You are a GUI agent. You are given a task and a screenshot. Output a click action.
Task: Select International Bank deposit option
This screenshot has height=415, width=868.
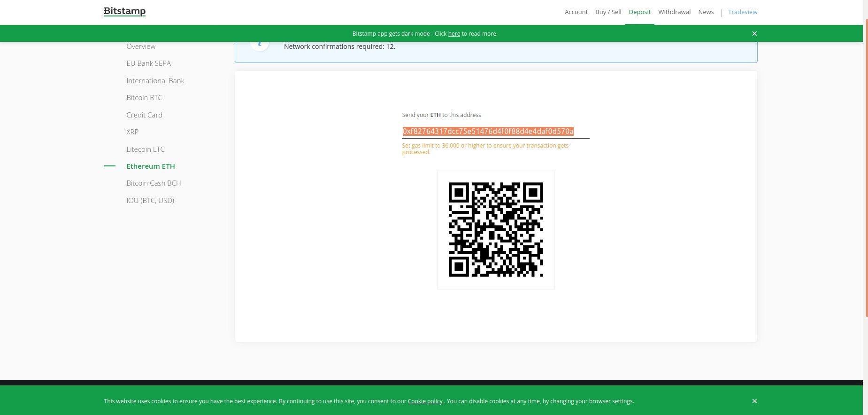click(155, 81)
